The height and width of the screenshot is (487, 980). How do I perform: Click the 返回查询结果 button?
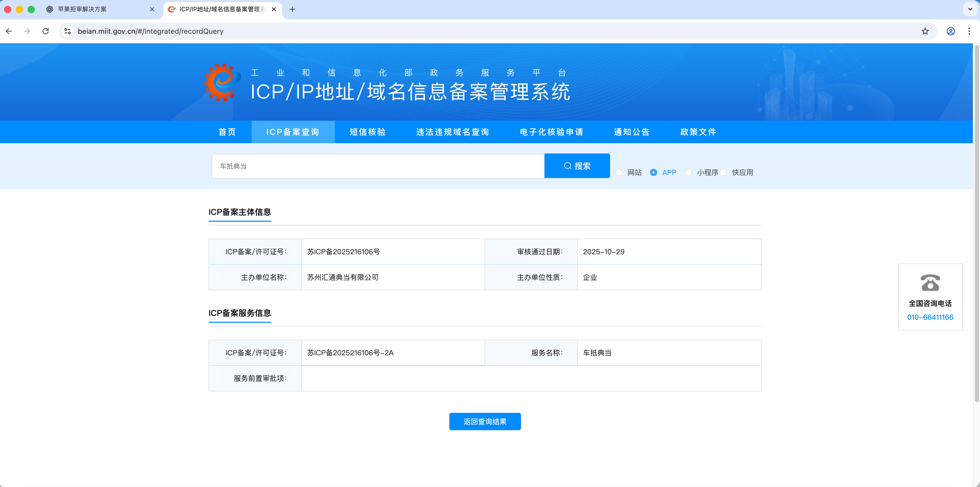(x=485, y=421)
